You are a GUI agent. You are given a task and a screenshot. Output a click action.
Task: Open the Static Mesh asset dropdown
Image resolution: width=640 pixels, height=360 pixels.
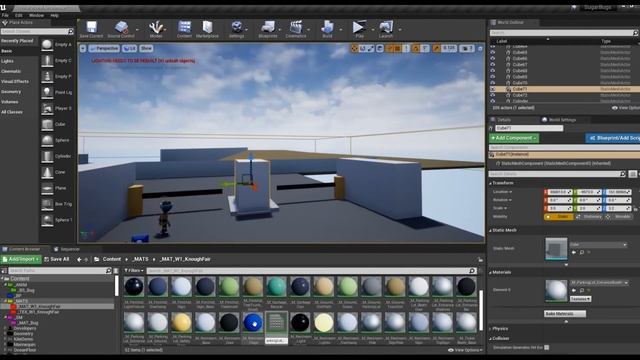pos(598,244)
